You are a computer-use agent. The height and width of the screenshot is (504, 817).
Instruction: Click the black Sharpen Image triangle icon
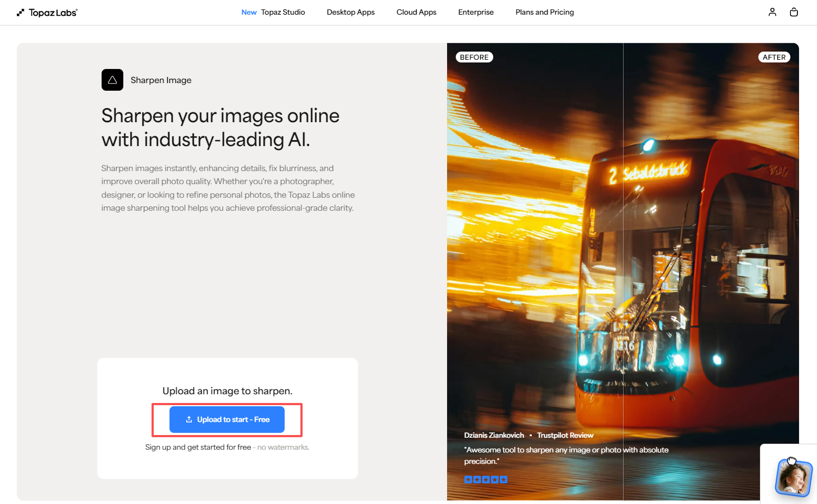(x=112, y=80)
